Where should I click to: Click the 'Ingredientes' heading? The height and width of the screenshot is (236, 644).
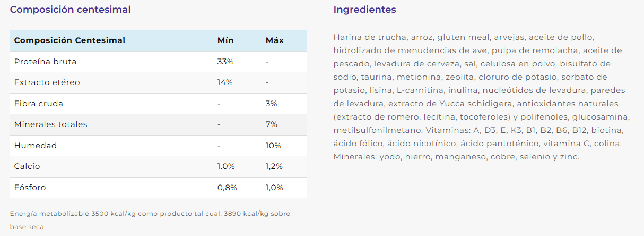[364, 10]
